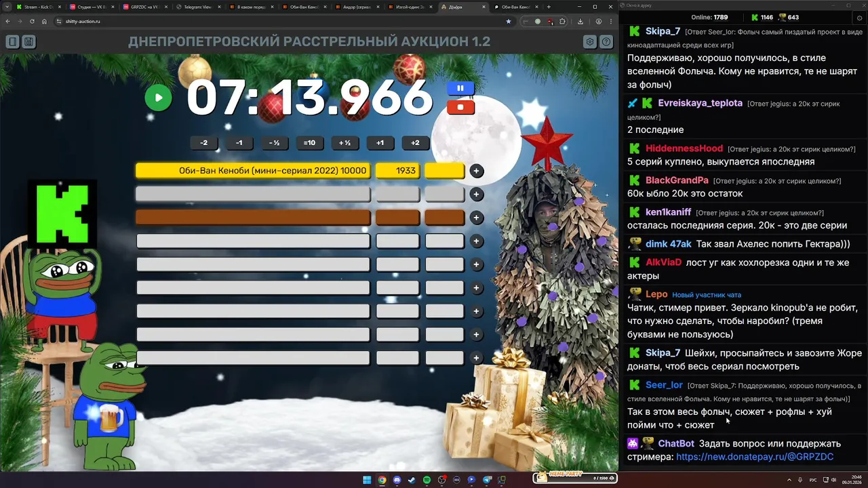Viewport: 868px width, 488px height.
Task: Click username Seer_lor in chat
Action: (664, 385)
